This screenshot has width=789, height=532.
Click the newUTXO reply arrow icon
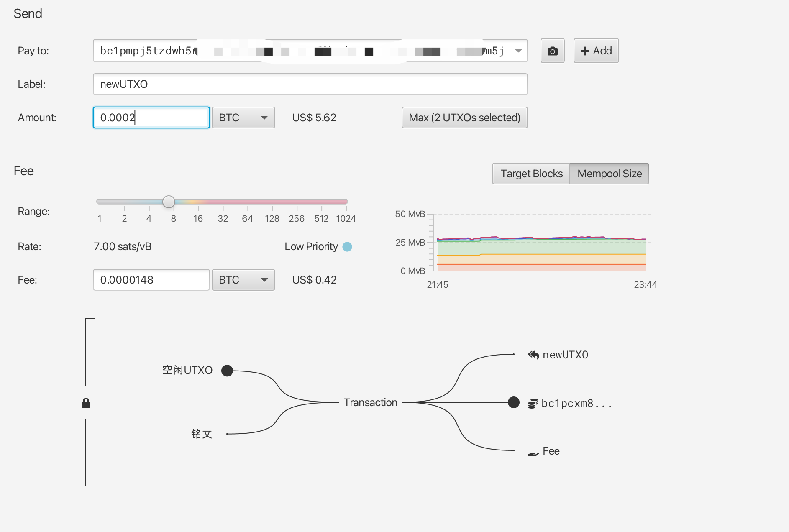click(533, 355)
